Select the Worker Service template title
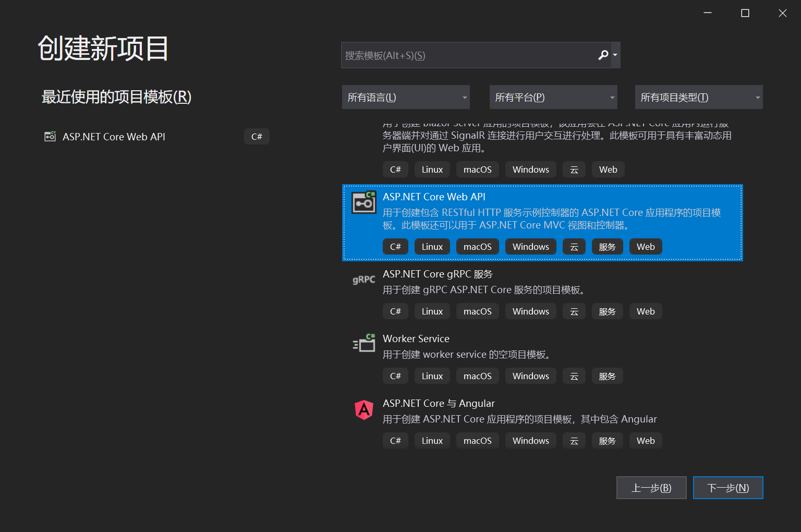The image size is (801, 532). [416, 338]
